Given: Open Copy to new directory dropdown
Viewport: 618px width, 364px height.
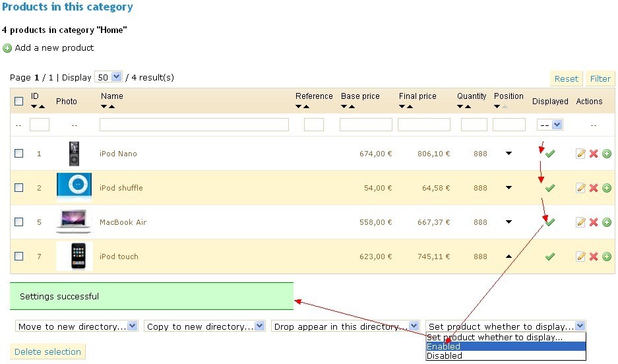Looking at the screenshot, I should 204,326.
